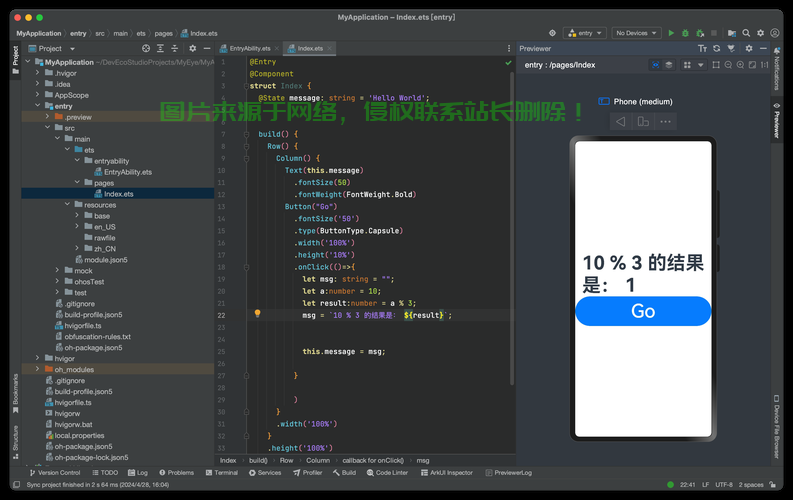
Task: Click the UTF-8 encoding in status bar
Action: 724,485
